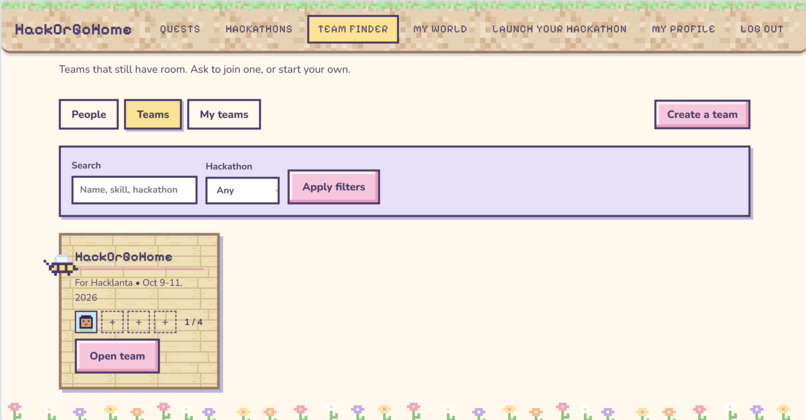
Task: Click the 1 / 4 member count
Action: click(x=193, y=322)
